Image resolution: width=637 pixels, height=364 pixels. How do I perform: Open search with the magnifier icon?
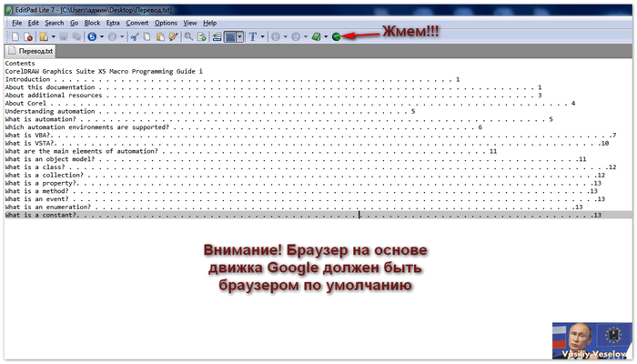tap(188, 37)
